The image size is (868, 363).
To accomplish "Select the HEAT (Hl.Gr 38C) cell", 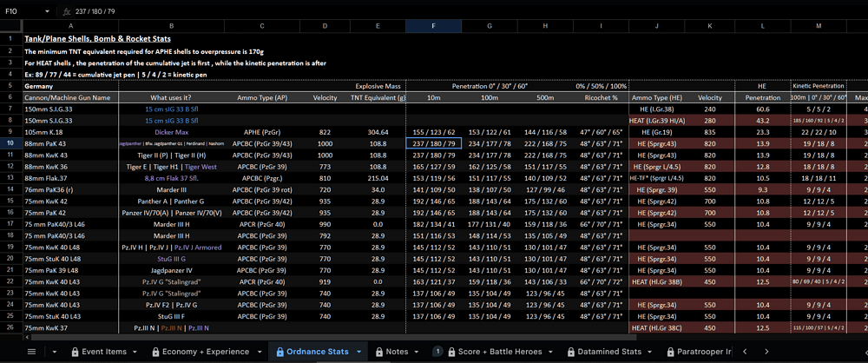I will coord(656,327).
